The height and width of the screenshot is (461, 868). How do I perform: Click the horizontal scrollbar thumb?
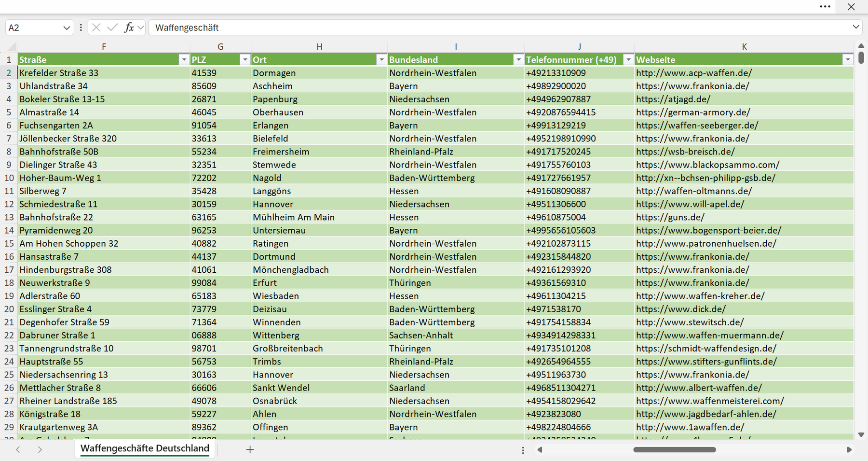coord(674,449)
